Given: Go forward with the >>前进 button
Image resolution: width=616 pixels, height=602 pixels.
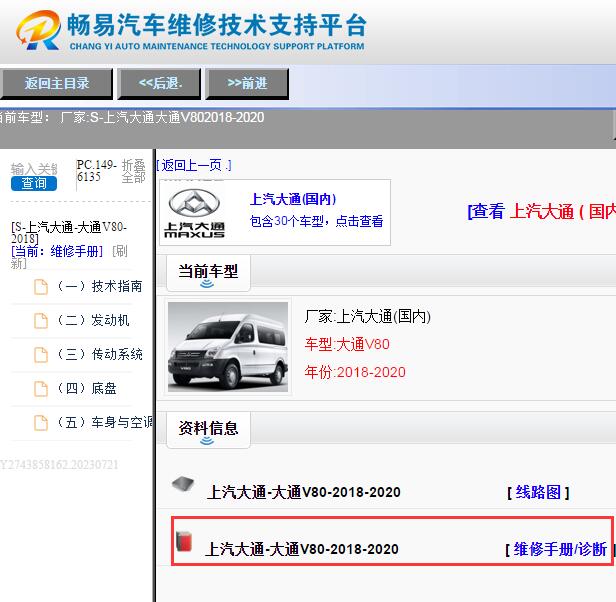Looking at the screenshot, I should 247,83.
